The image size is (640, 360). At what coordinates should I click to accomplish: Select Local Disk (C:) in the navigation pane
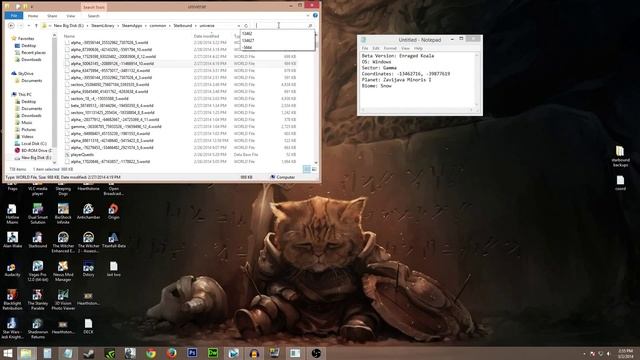pos(34,143)
